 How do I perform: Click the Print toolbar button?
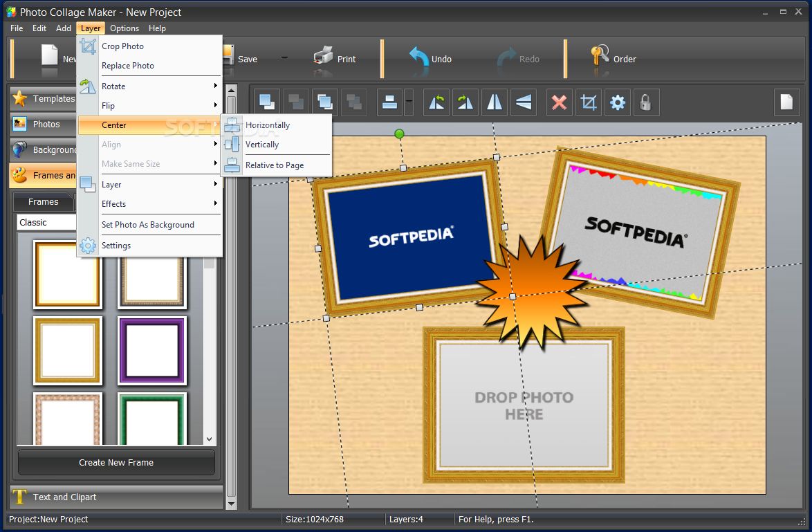point(335,58)
